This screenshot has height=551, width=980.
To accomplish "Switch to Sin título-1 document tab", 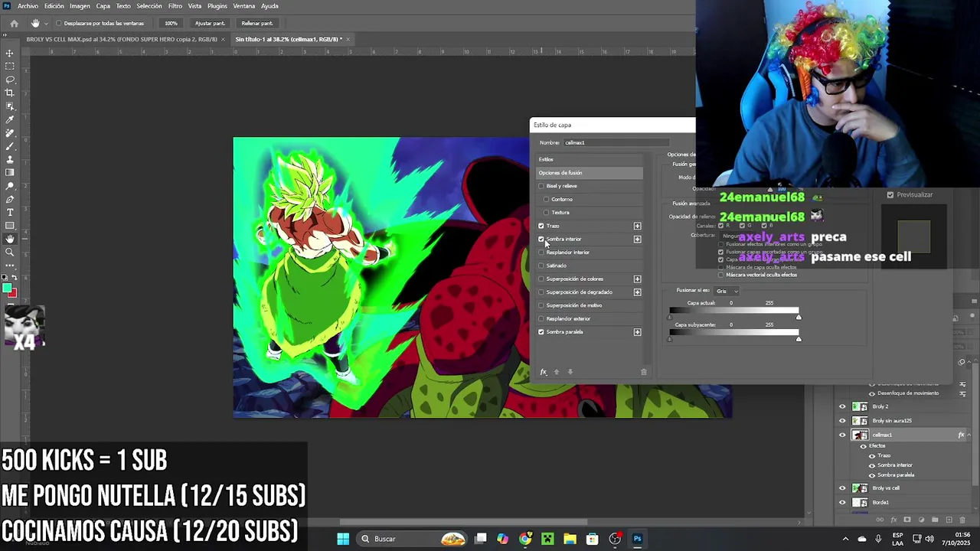I will coord(287,39).
